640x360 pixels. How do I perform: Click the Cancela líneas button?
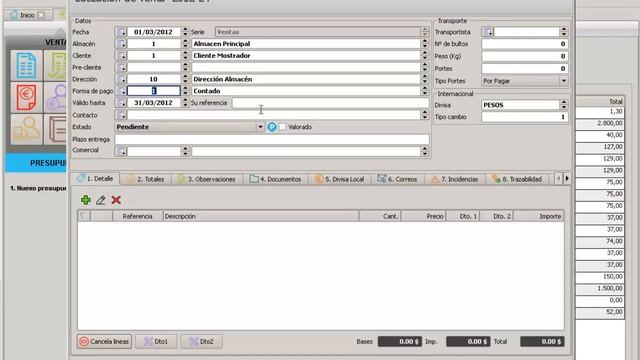tap(104, 342)
